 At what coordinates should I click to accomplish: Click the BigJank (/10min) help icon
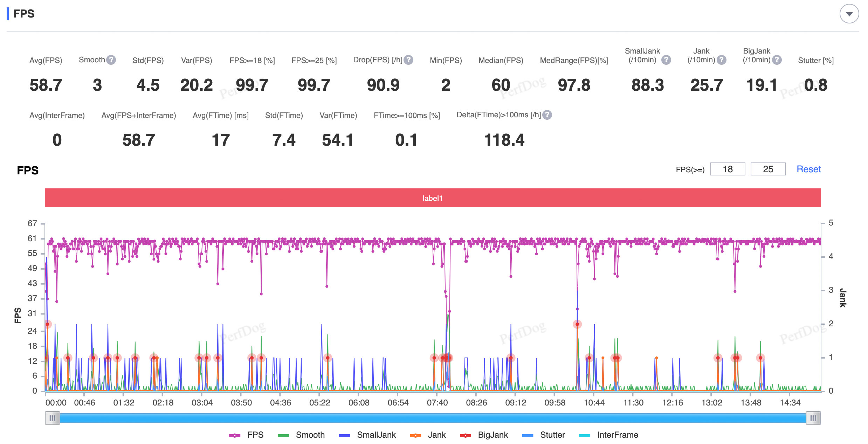click(777, 60)
